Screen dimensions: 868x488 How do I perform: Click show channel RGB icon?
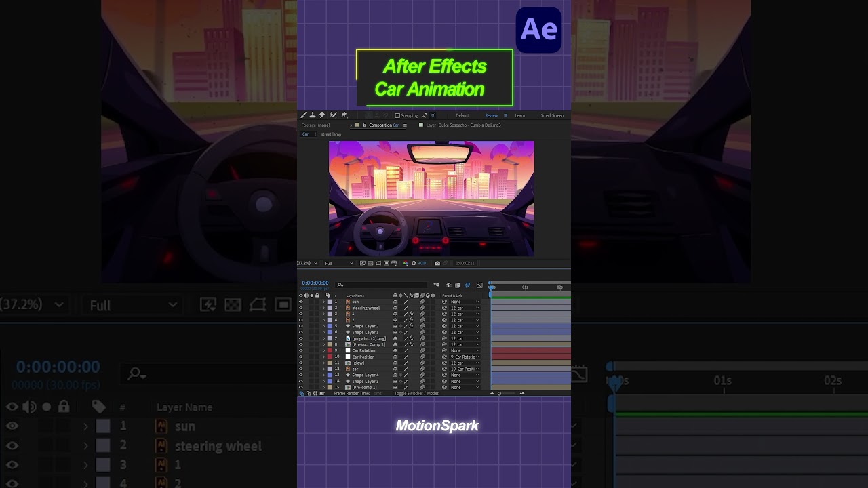[406, 263]
